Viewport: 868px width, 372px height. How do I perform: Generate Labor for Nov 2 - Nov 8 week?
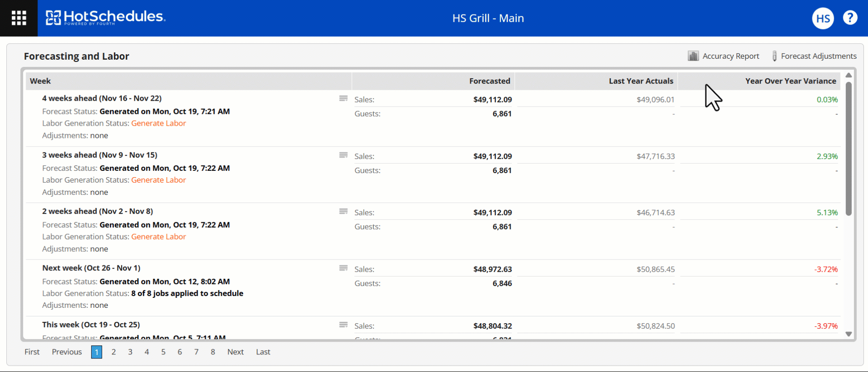click(159, 237)
